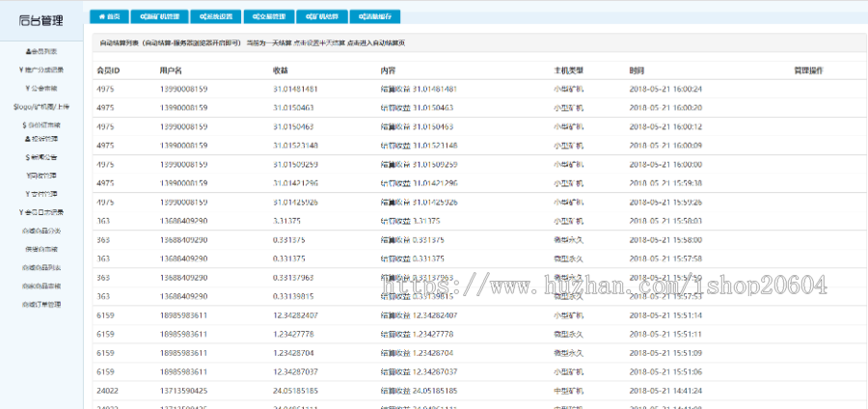
Task: Click the 管理操作 column header
Action: [x=809, y=70]
